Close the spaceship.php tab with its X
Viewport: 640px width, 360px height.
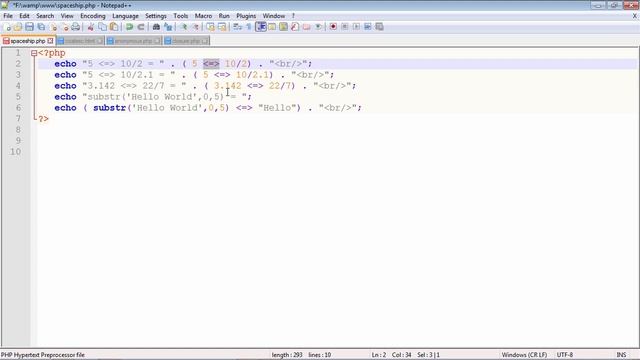point(50,41)
